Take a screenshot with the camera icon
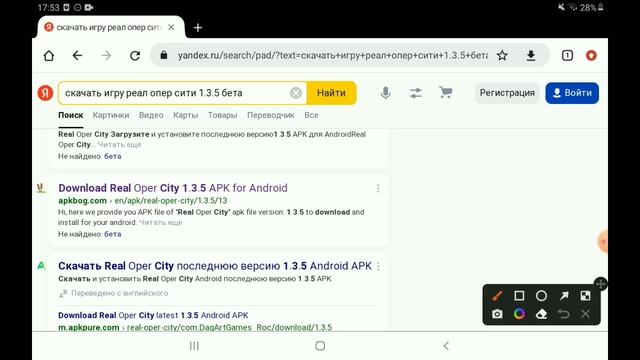Viewport: 640px width, 360px height. (497, 314)
